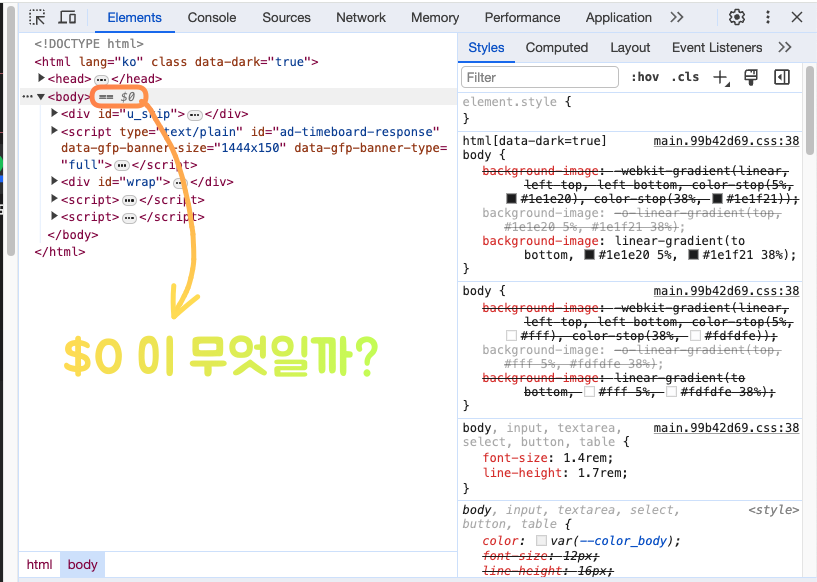Image resolution: width=817 pixels, height=582 pixels.
Task: Switch to the Console tab
Action: coord(212,17)
